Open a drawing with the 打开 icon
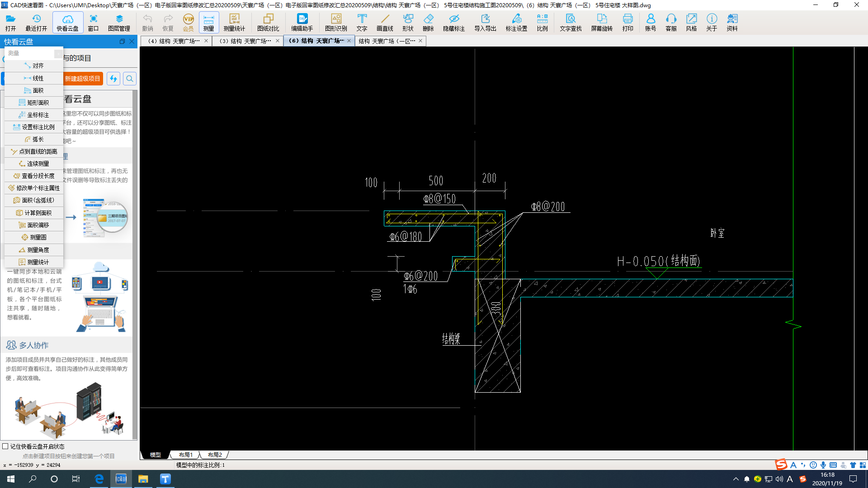Viewport: 868px width, 488px height. pos(10,22)
